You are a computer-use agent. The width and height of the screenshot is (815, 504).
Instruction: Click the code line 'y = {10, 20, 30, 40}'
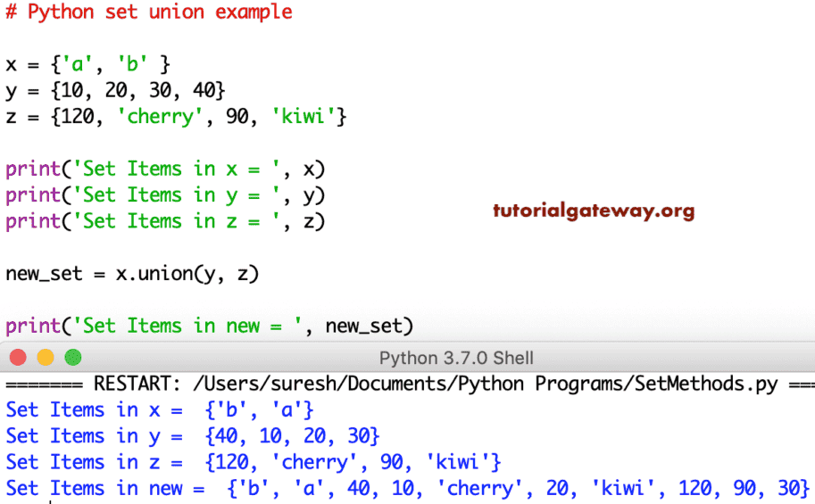[115, 91]
